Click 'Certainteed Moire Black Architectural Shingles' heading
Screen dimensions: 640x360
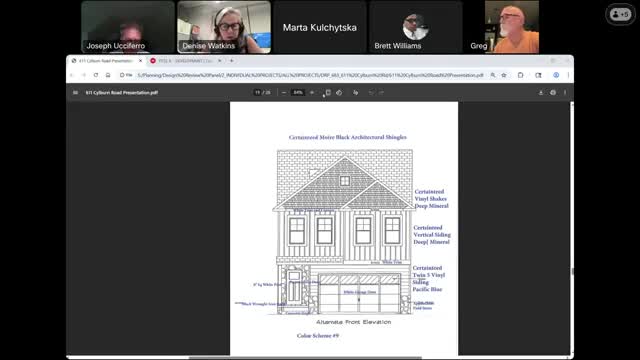point(347,137)
